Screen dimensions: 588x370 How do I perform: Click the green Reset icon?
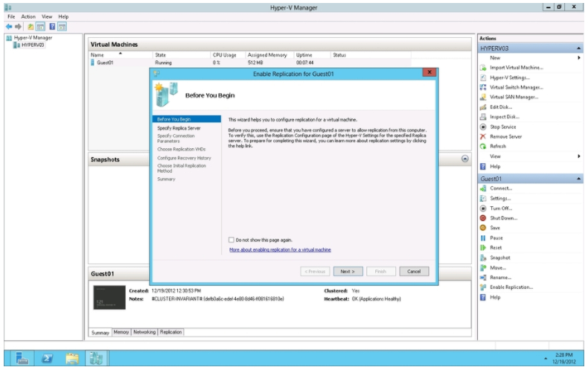(483, 248)
